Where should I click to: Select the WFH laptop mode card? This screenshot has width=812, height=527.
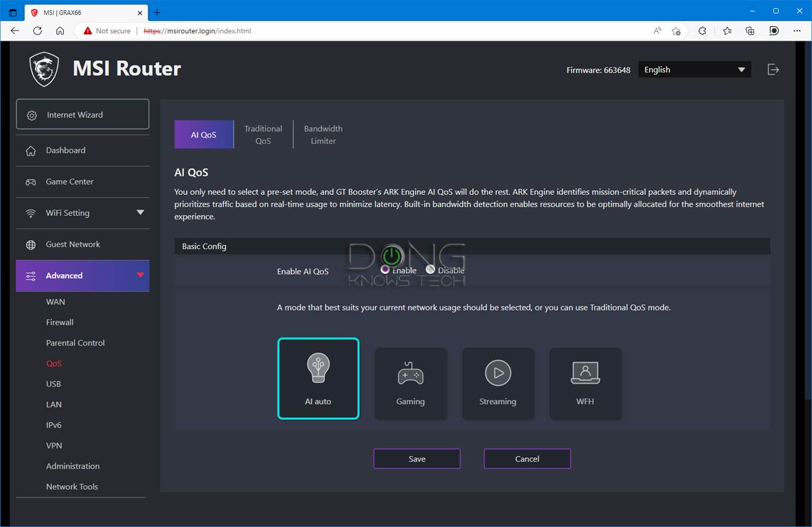[585, 384]
